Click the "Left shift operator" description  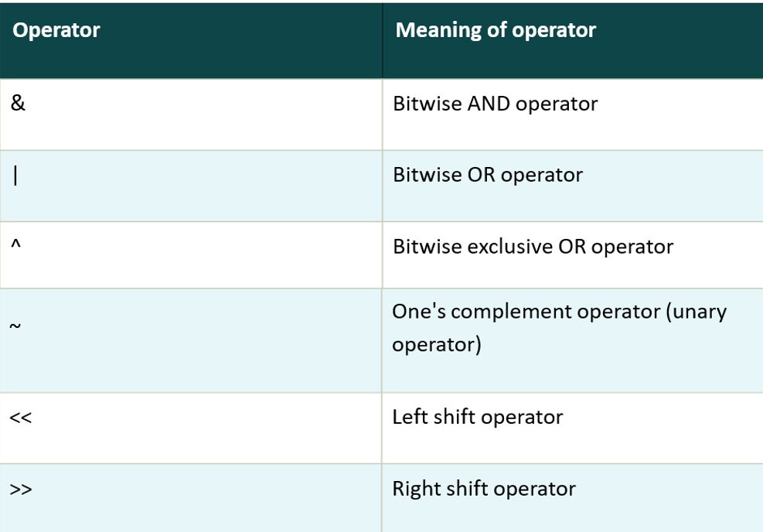[x=477, y=417]
